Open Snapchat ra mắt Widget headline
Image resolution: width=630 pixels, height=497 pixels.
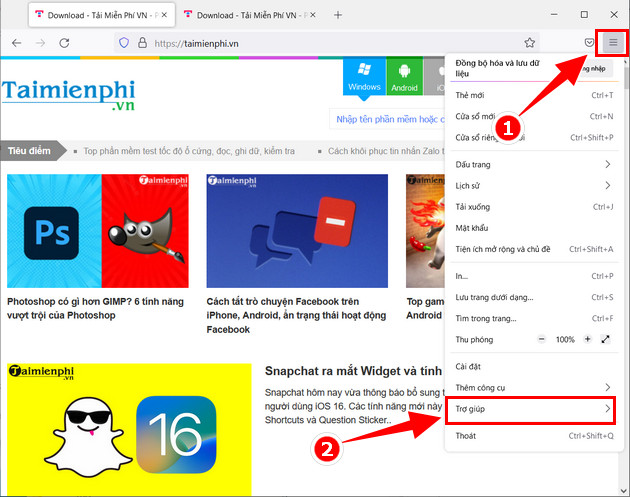click(x=353, y=371)
